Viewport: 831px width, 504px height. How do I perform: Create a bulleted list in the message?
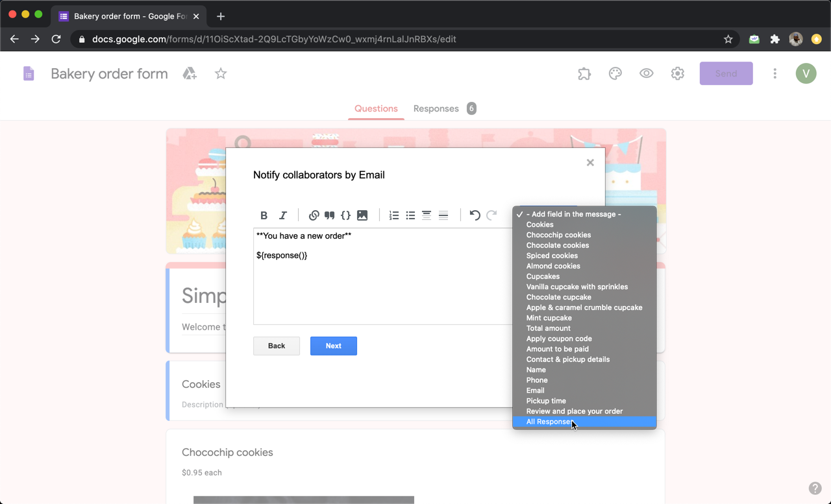410,215
